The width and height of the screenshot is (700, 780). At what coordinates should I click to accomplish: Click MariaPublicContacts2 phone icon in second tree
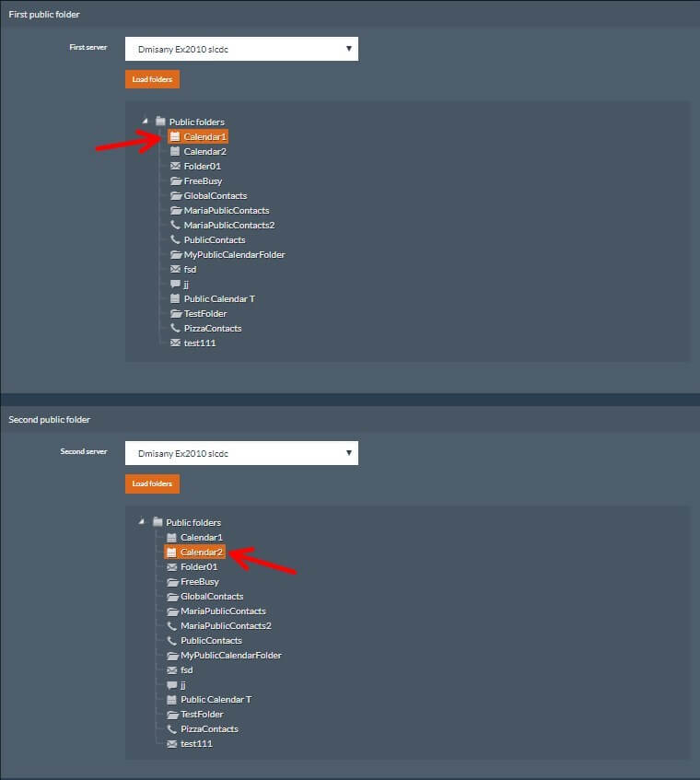[171, 626]
